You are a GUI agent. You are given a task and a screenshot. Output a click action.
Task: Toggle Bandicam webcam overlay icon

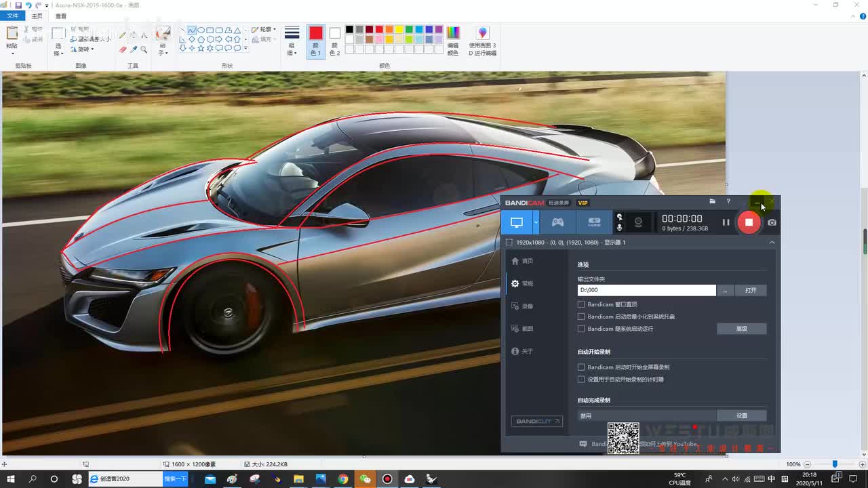638,222
